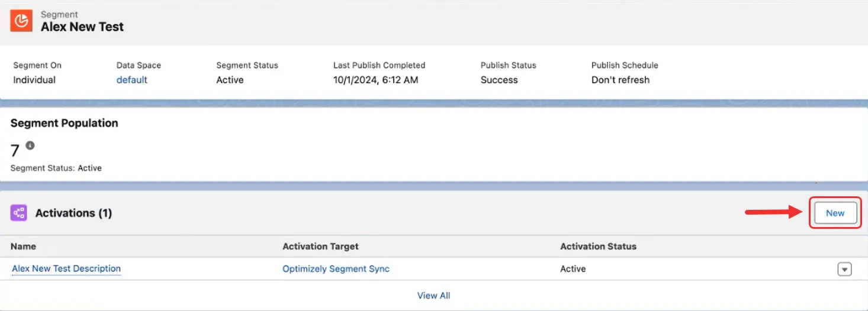Click the Don't refresh schedule value

[621, 80]
